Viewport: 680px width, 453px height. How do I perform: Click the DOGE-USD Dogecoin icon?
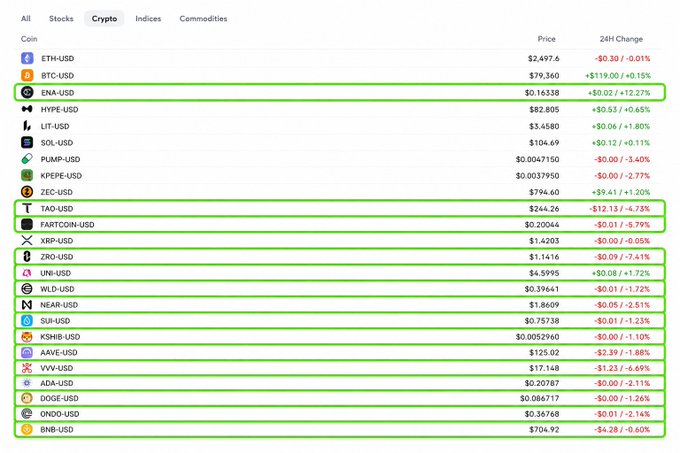click(27, 398)
